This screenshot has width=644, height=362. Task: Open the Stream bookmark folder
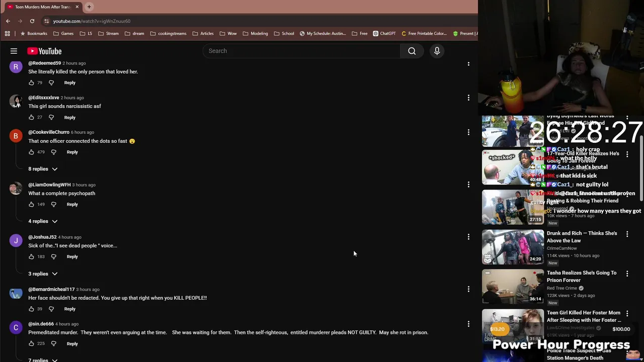tap(108, 34)
